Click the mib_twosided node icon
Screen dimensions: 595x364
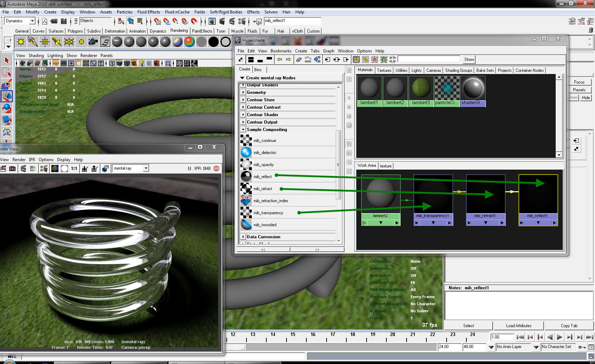point(246,225)
